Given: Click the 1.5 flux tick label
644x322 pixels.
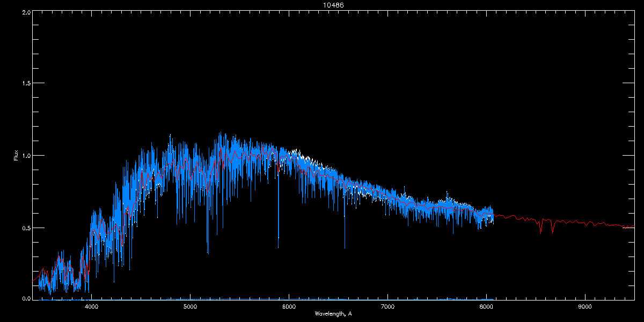Looking at the screenshot, I should pyautogui.click(x=25, y=84).
